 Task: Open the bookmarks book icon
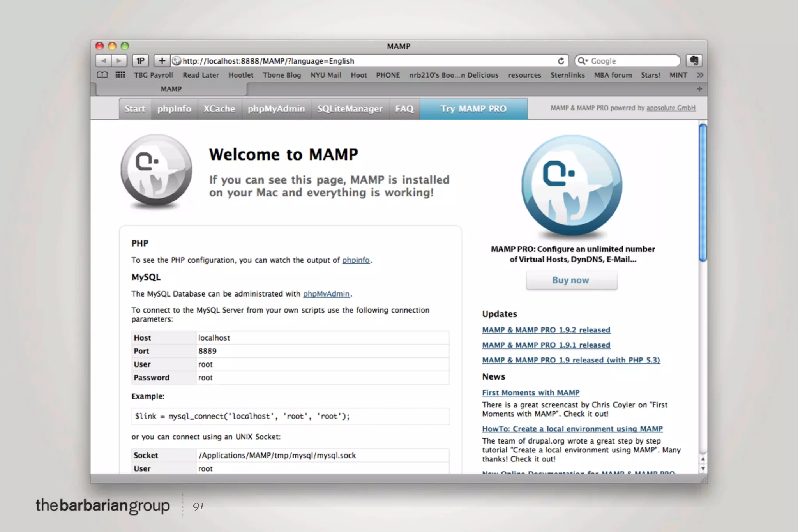click(102, 75)
